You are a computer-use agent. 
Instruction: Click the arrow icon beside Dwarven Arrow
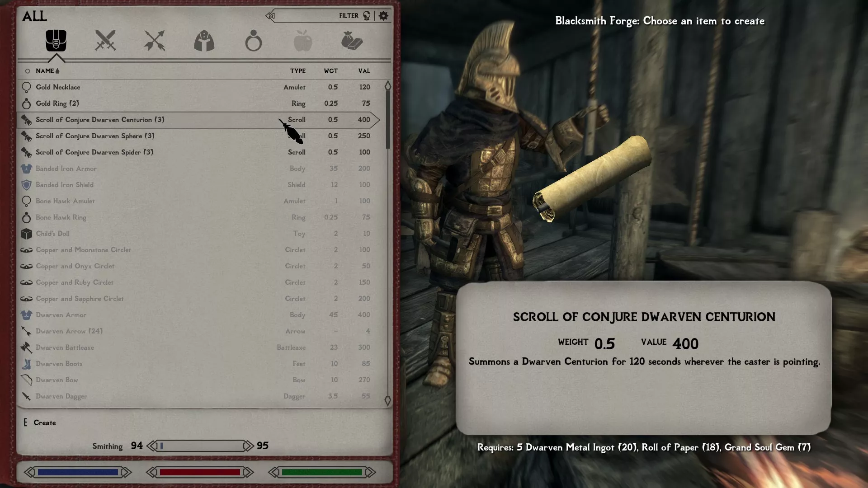[26, 331]
